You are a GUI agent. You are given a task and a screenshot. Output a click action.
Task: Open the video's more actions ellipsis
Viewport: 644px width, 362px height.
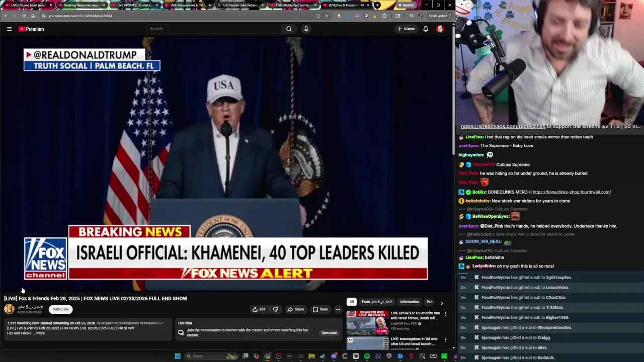(338, 309)
